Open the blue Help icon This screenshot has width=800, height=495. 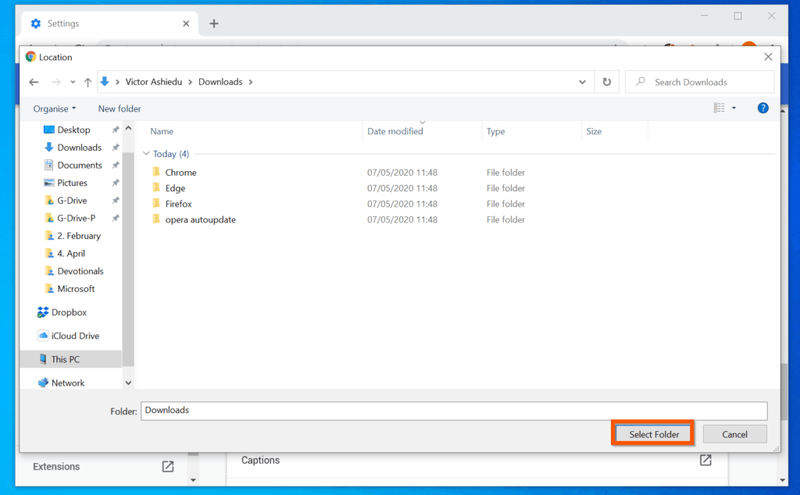point(763,108)
